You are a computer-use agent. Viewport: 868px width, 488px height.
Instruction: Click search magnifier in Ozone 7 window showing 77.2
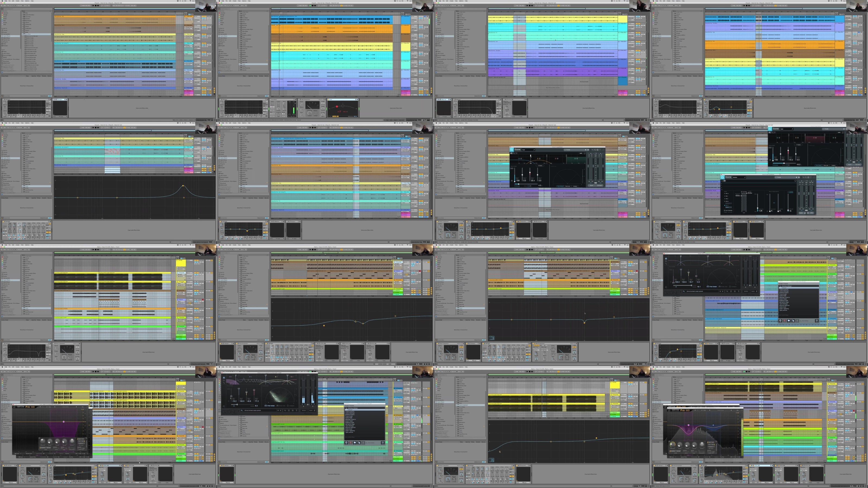tap(242, 410)
